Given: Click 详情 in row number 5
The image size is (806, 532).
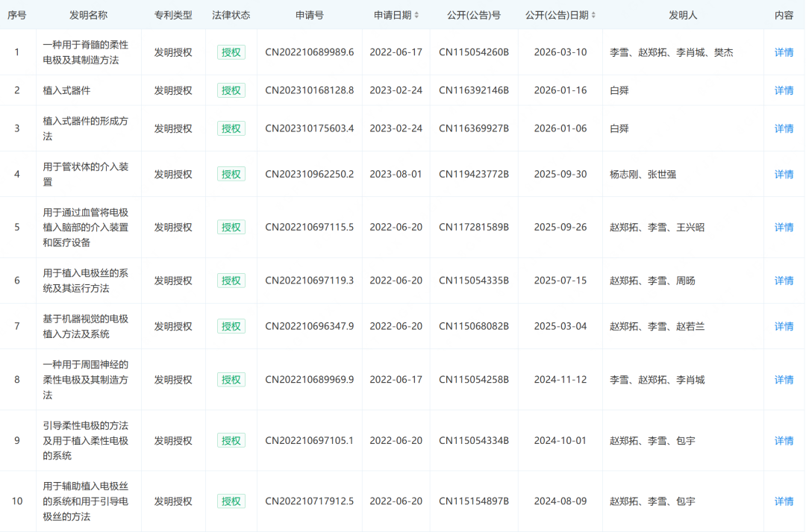Looking at the screenshot, I should point(784,228).
